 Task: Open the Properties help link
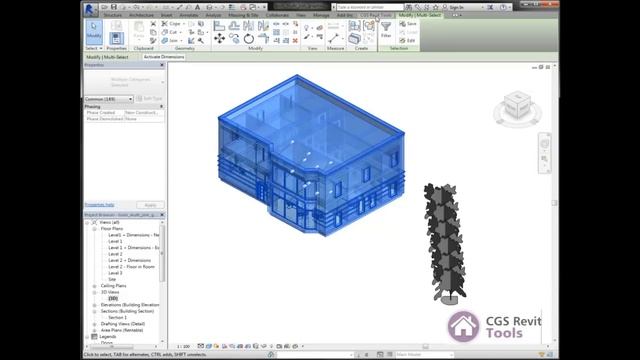tap(99, 205)
